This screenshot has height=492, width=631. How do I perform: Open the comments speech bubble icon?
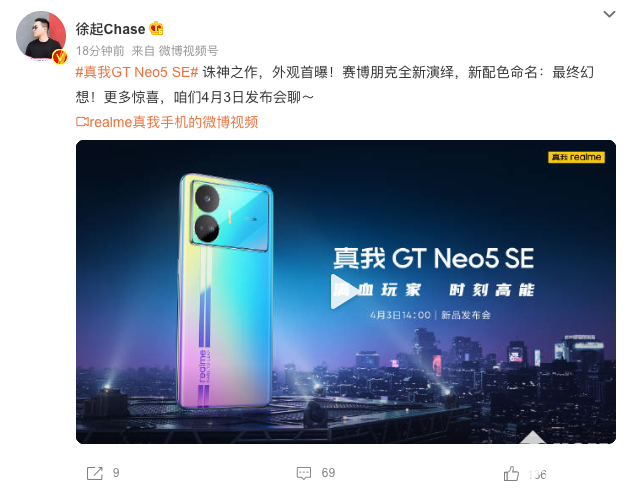(304, 473)
